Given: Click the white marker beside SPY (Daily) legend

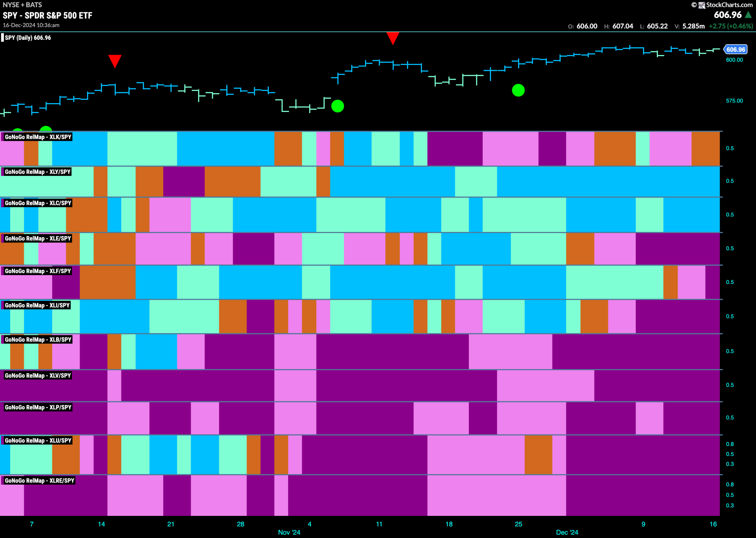Looking at the screenshot, I should click(x=2, y=38).
